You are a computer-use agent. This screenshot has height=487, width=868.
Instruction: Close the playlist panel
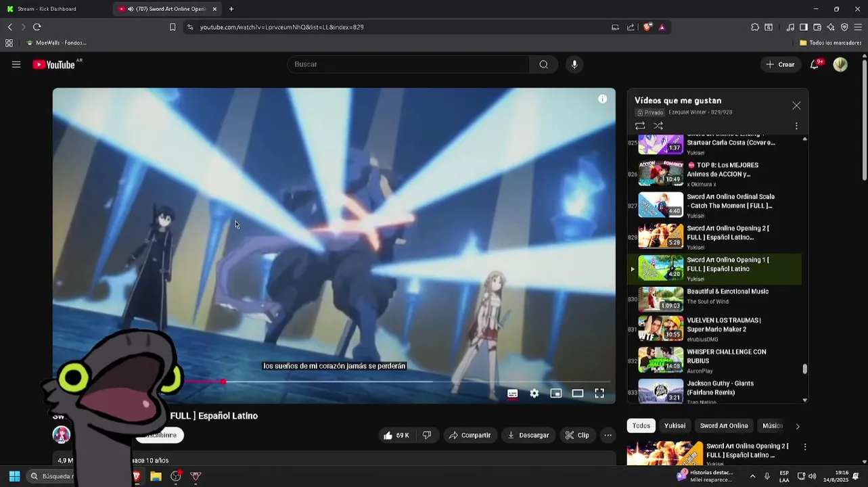[796, 106]
